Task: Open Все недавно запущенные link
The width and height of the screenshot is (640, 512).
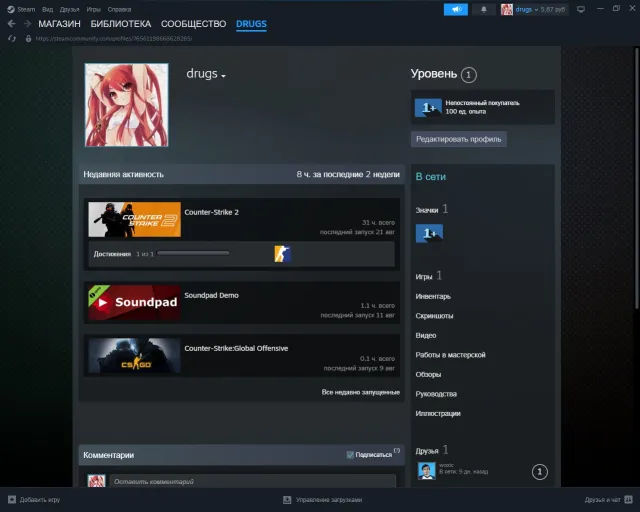Action: [360, 392]
